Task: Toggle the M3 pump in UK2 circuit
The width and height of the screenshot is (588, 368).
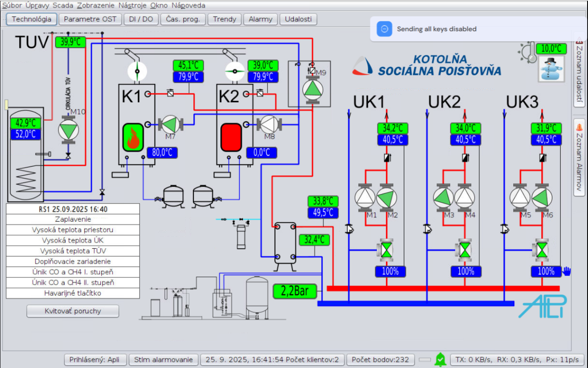Action: coord(443,197)
